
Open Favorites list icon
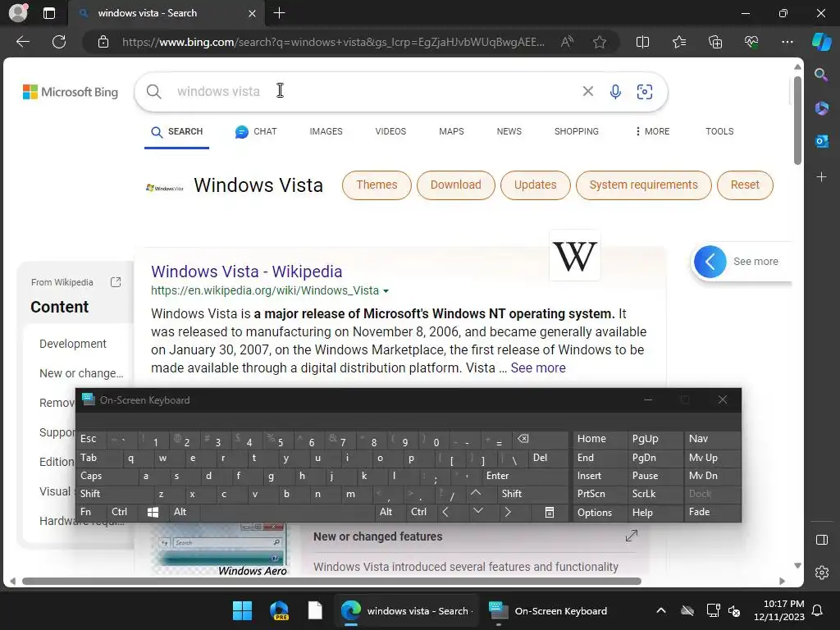click(678, 42)
